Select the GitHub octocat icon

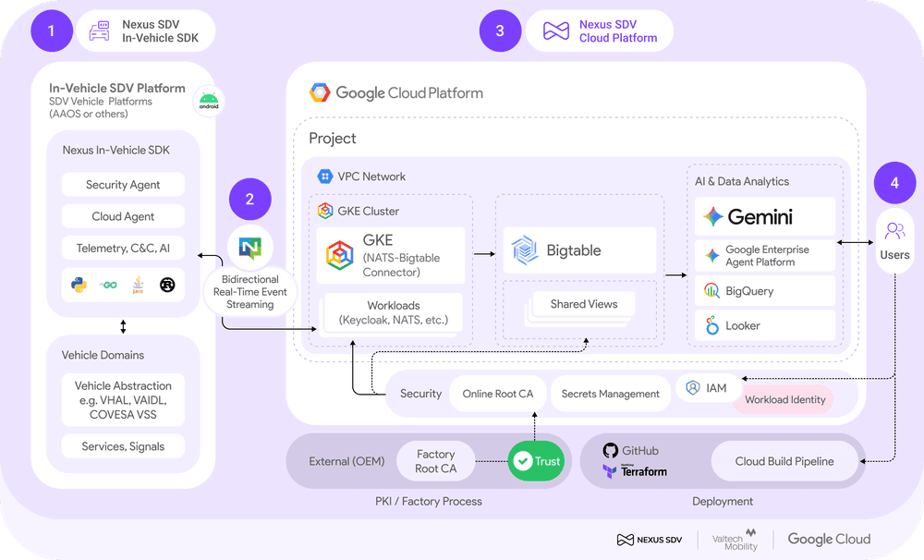point(610,450)
